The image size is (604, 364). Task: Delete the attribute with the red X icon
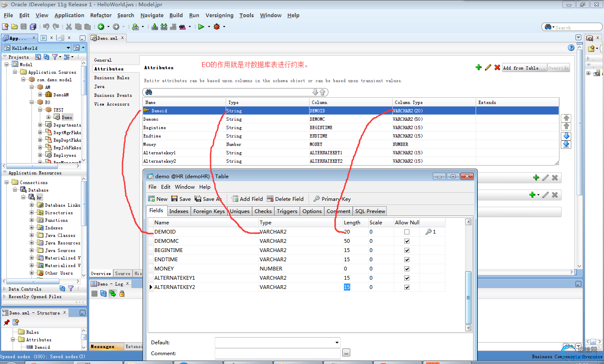(497, 68)
